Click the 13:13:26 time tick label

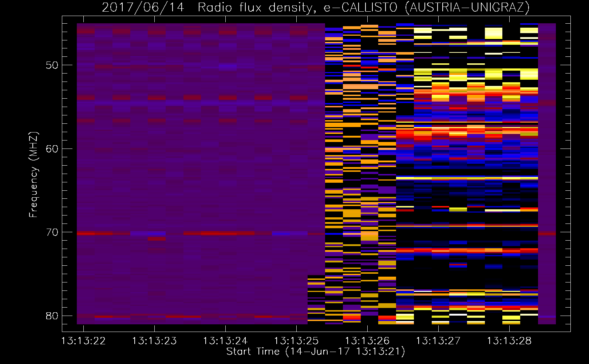pos(367,341)
